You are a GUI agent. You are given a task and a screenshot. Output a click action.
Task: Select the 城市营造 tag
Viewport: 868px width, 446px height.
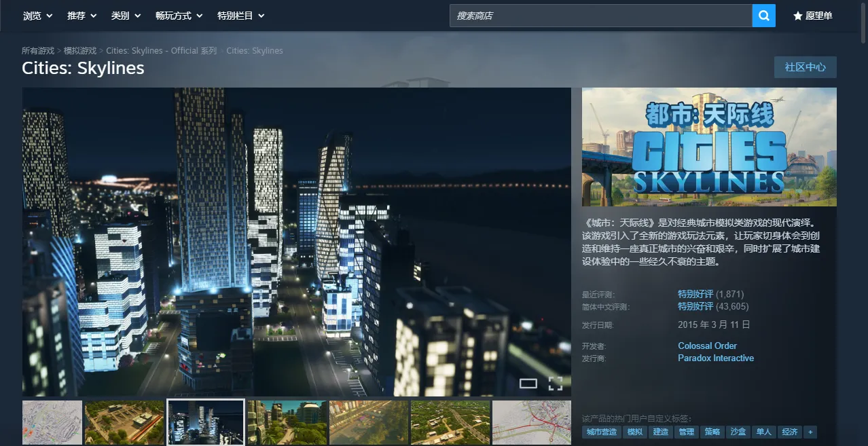pyautogui.click(x=601, y=432)
